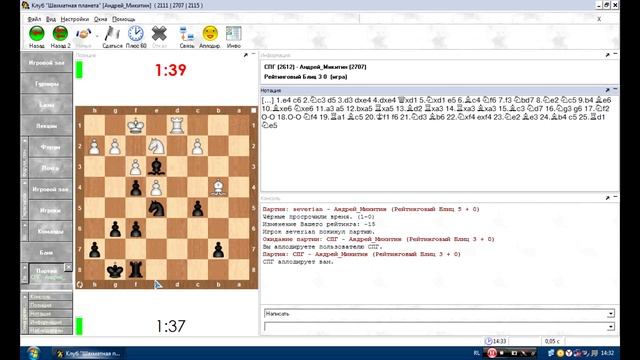Open the Форум sidebar button

[50, 147]
